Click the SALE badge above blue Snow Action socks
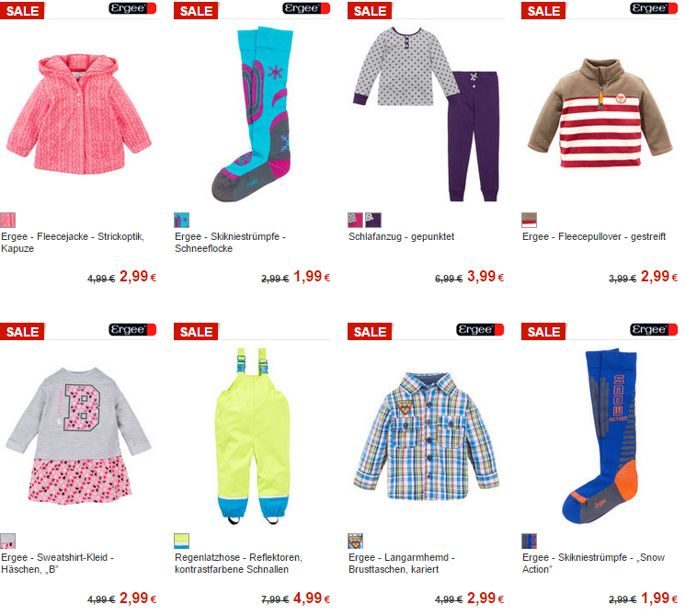 point(543,332)
